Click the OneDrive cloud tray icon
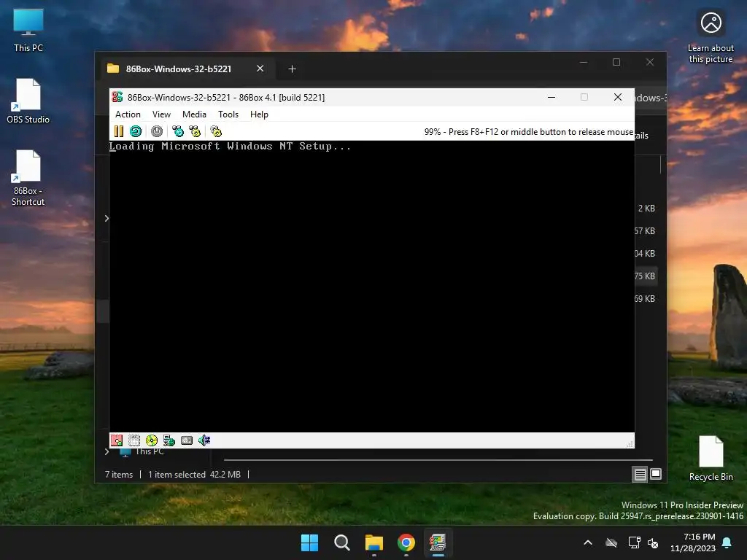747x560 pixels. [x=611, y=542]
